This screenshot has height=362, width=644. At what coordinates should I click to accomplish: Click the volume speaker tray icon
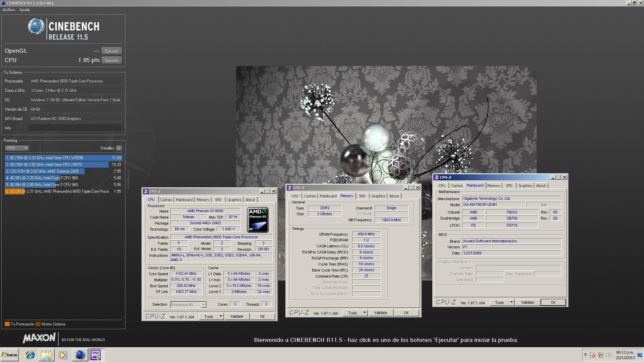point(609,355)
